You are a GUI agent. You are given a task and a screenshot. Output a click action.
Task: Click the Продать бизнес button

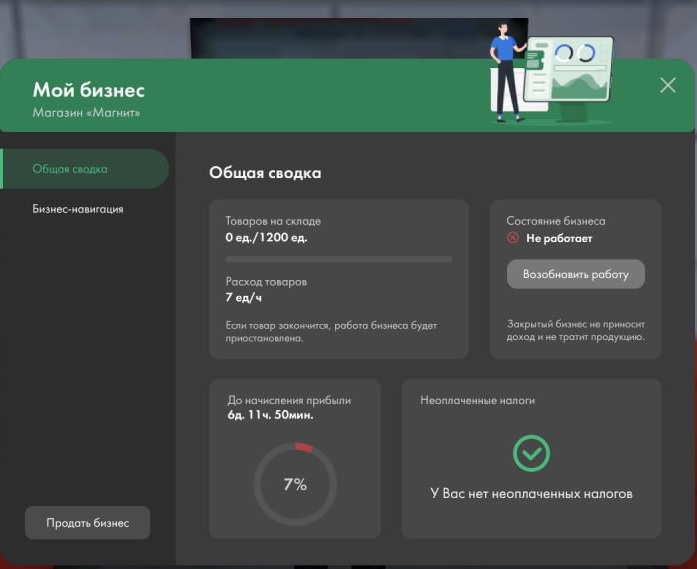(87, 523)
